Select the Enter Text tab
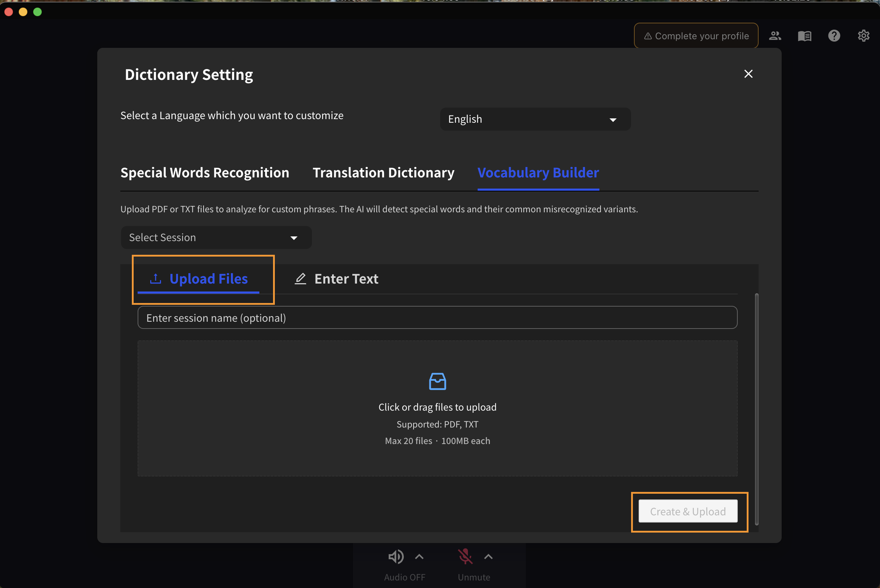This screenshot has height=588, width=880. point(336,279)
